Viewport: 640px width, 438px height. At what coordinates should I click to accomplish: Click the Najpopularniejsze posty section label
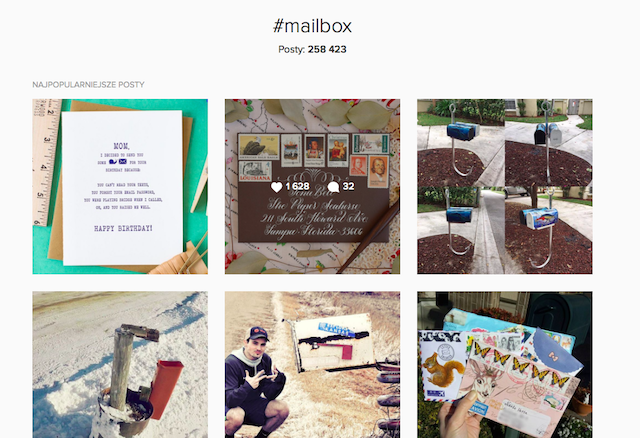point(89,84)
